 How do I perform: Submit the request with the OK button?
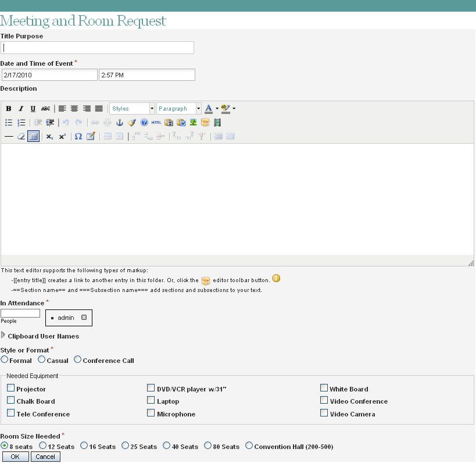pos(15,457)
